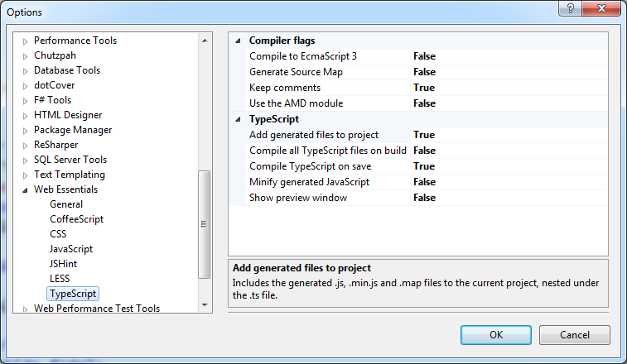Open the LESS options page

pos(60,279)
